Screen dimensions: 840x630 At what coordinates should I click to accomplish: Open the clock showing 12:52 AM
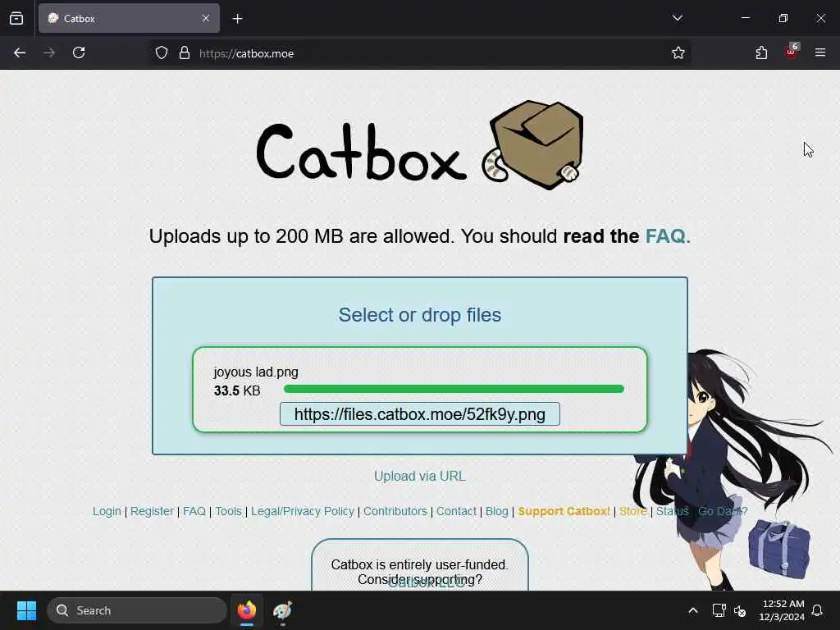click(782, 610)
